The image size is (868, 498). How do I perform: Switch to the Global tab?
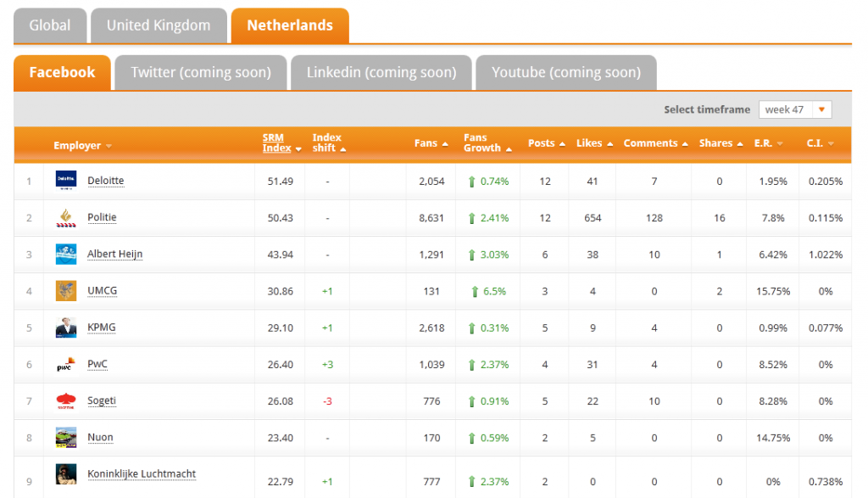tap(50, 25)
